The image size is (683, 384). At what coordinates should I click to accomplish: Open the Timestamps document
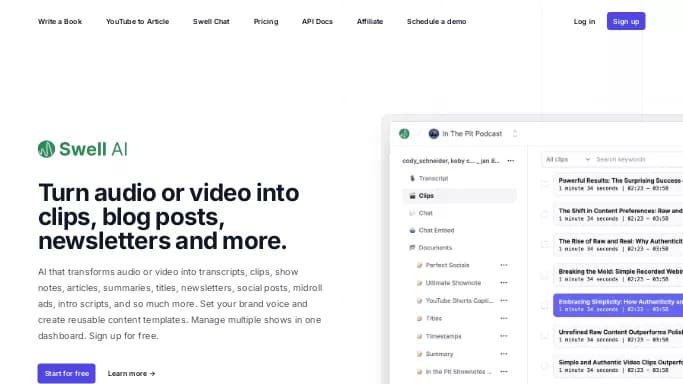pos(443,336)
